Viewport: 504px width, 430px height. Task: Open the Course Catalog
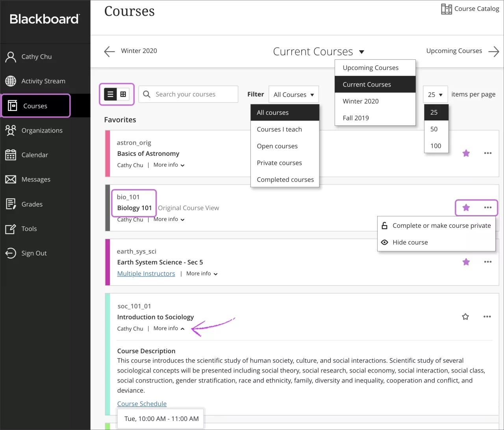[x=470, y=9]
